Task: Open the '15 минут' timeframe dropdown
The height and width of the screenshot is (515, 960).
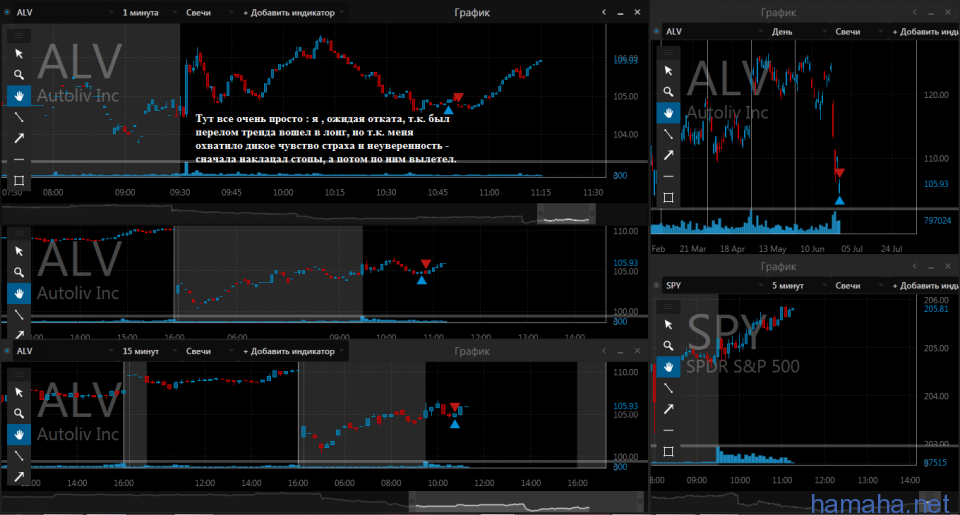Action: (148, 351)
